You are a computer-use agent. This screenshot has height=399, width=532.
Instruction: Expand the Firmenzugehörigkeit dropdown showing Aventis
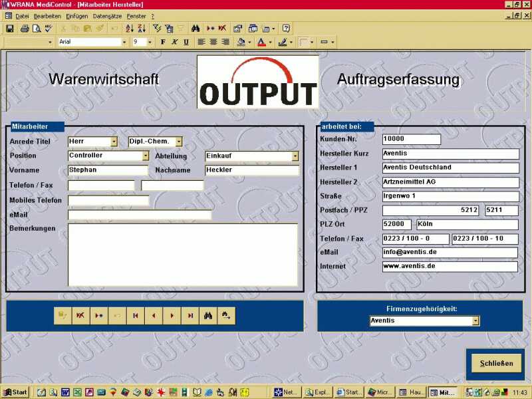[476, 321]
